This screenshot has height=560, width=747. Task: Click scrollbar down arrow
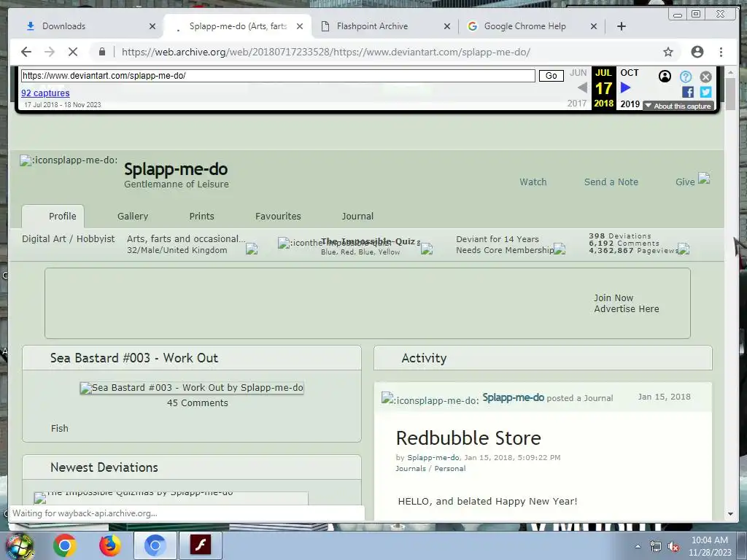click(x=730, y=514)
